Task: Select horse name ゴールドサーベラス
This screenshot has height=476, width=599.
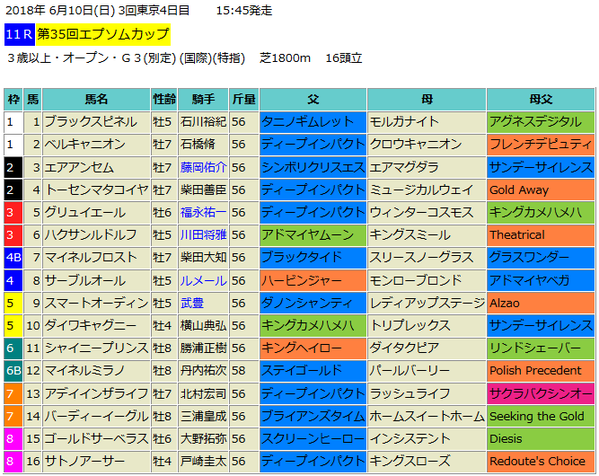Action: pos(96,439)
